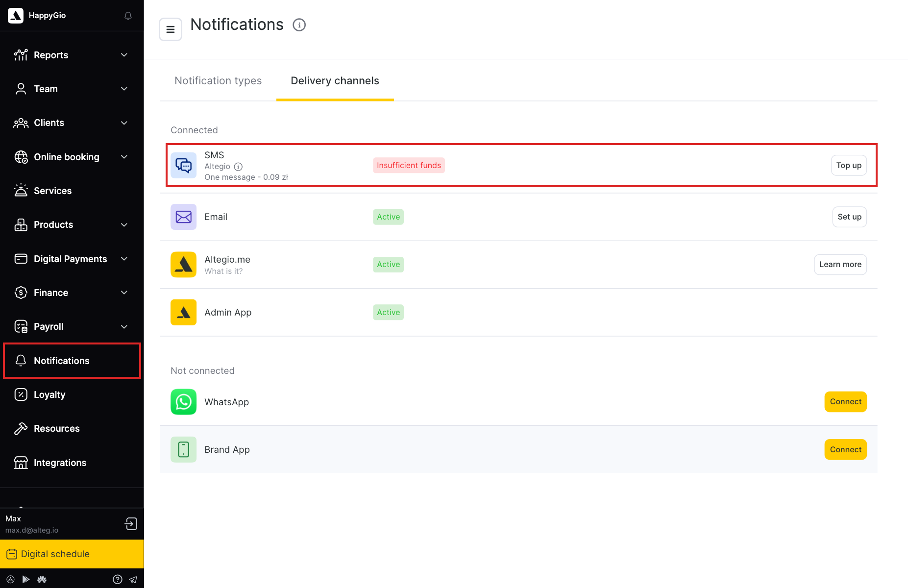Expand the Clients menu chevron
The width and height of the screenshot is (908, 588).
click(x=124, y=123)
